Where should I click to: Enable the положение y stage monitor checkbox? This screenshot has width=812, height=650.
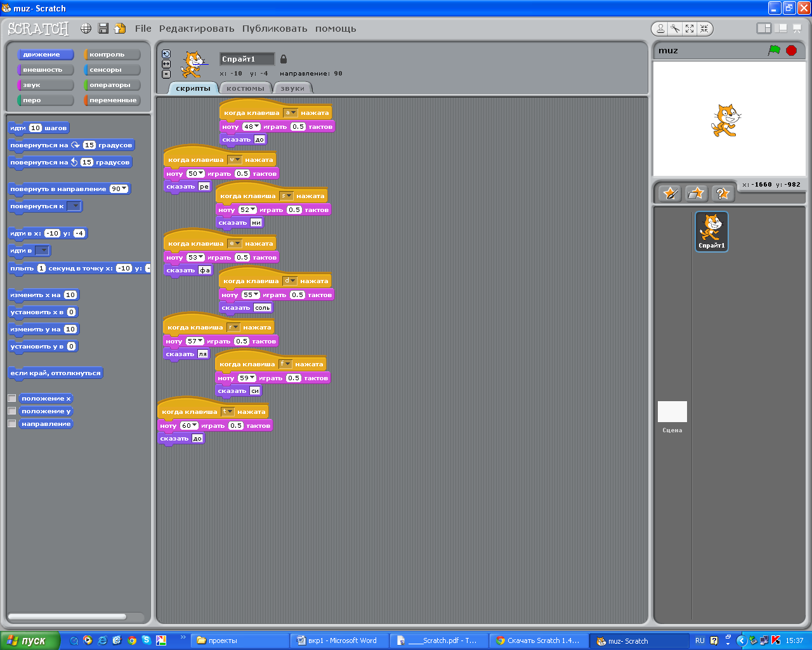click(11, 411)
